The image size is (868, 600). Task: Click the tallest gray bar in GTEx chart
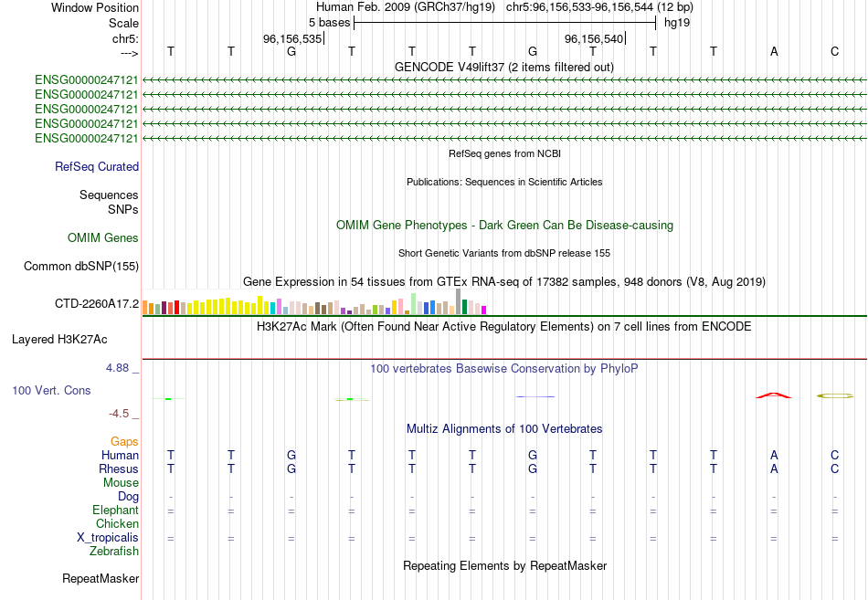coord(458,301)
